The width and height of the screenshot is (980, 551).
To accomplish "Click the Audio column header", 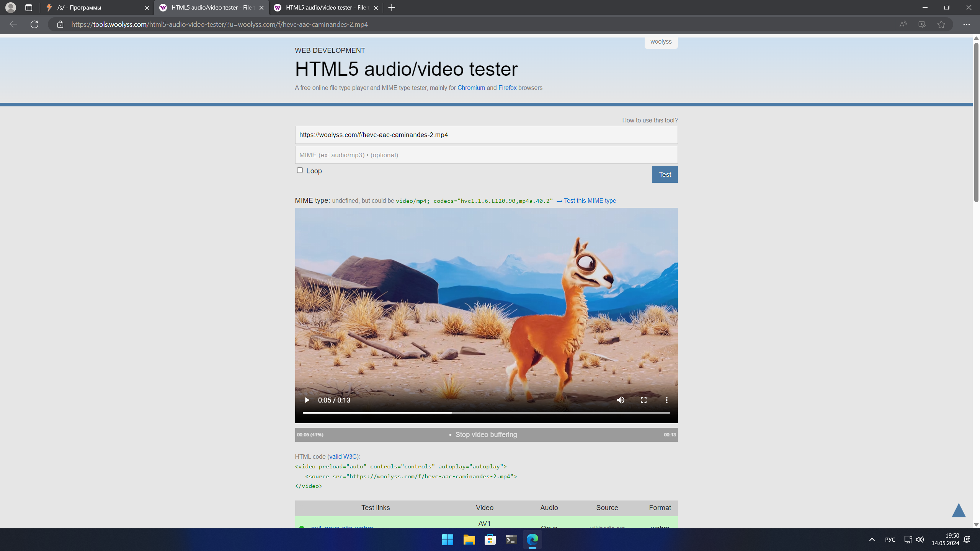I will tap(549, 508).
